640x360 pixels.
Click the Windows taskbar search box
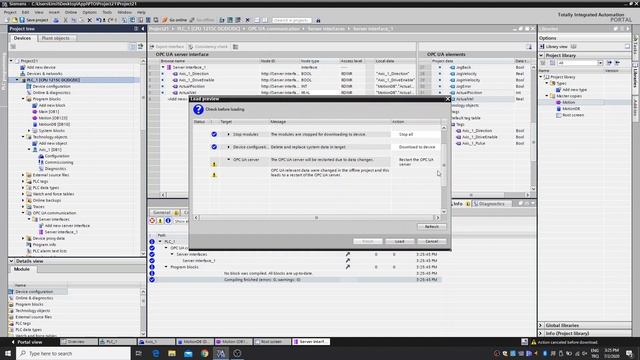pos(73,353)
